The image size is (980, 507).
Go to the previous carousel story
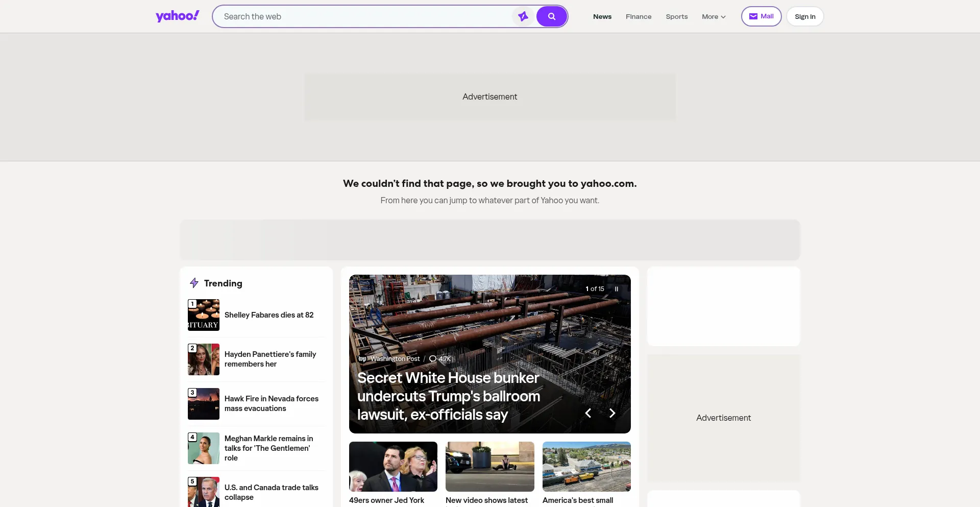[588, 413]
